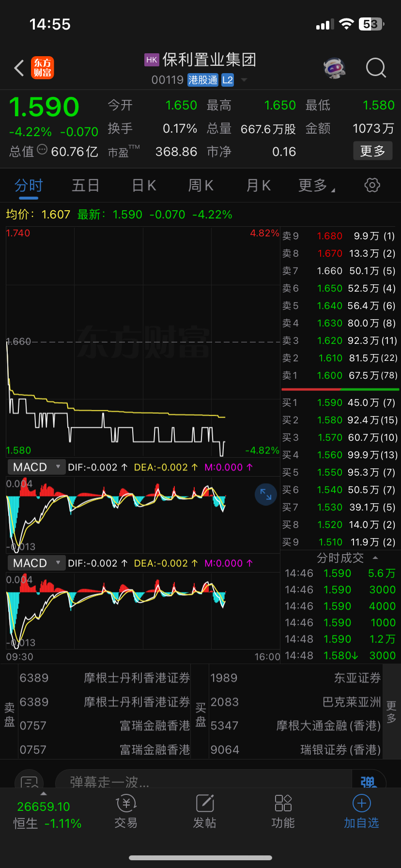Switch to the 月K tab

tap(259, 186)
